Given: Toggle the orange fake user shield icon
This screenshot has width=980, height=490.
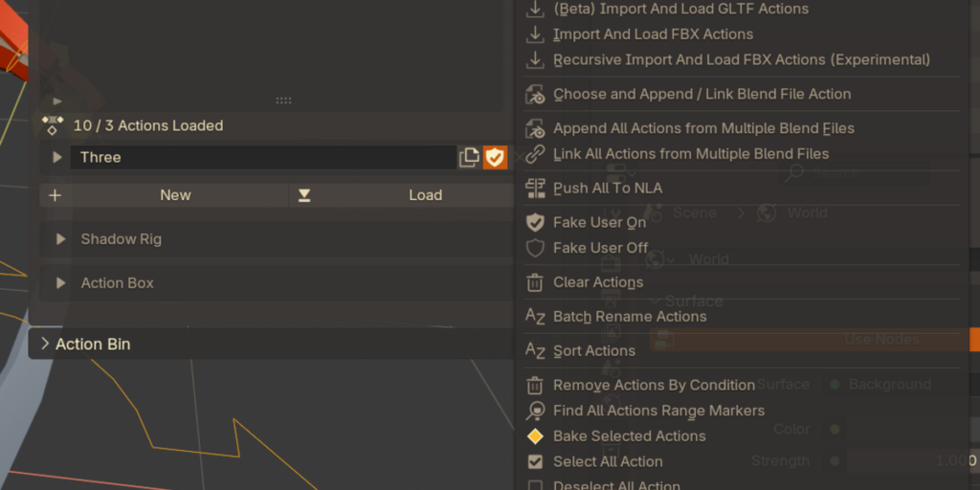Looking at the screenshot, I should (495, 158).
